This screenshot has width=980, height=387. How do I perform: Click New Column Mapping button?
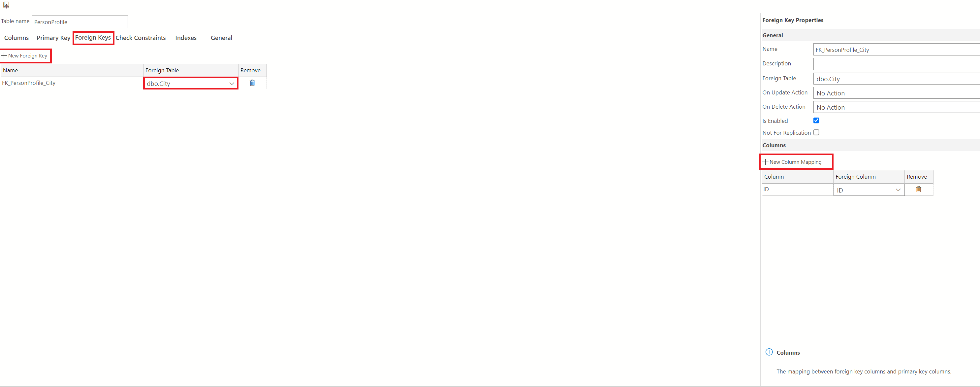pos(795,161)
